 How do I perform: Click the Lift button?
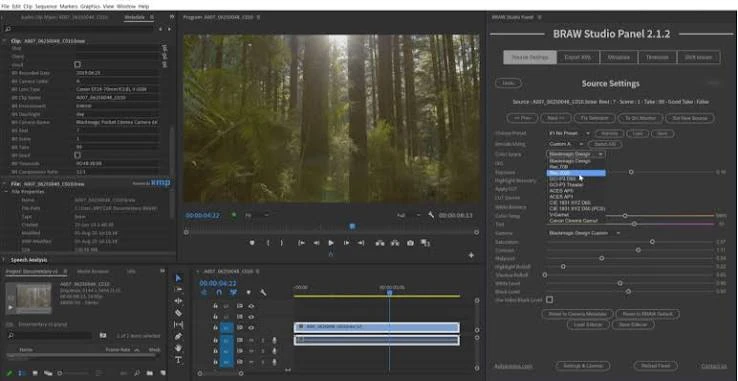[x=379, y=243]
